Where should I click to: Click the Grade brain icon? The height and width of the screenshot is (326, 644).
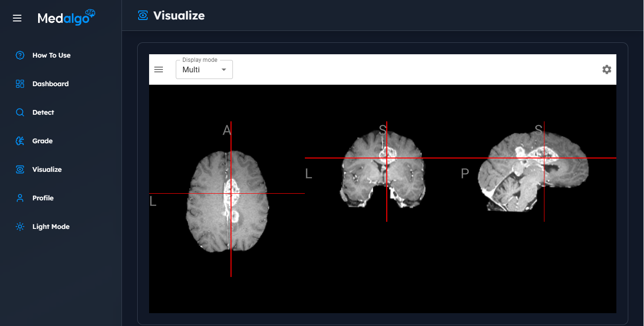click(x=20, y=141)
